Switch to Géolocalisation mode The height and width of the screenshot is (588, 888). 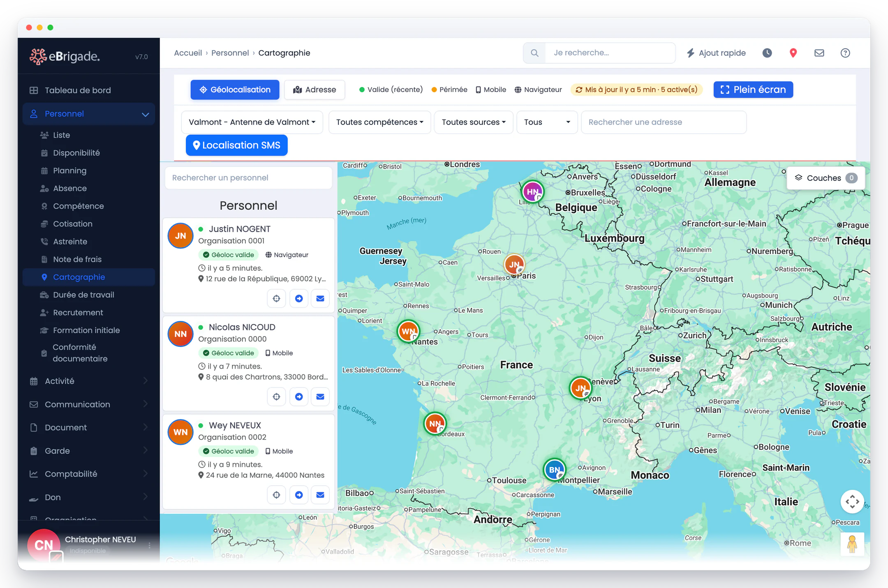point(235,90)
